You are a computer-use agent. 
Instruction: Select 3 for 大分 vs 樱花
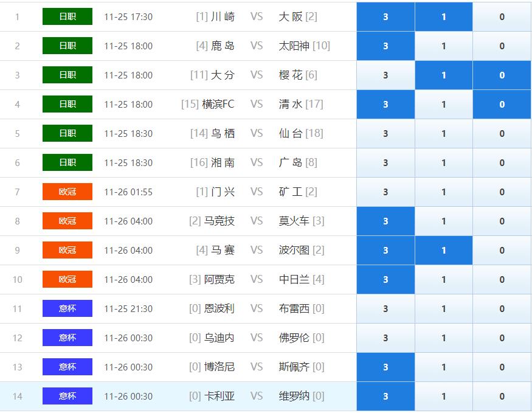click(x=385, y=75)
